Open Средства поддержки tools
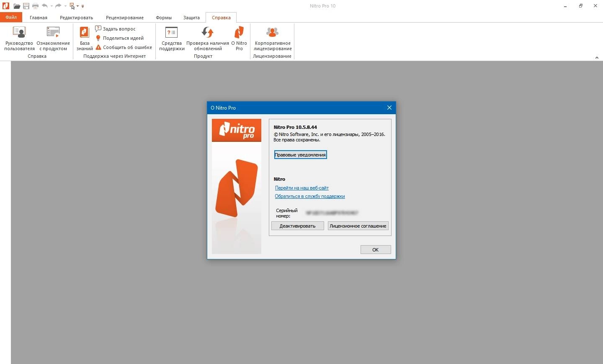 pyautogui.click(x=172, y=38)
